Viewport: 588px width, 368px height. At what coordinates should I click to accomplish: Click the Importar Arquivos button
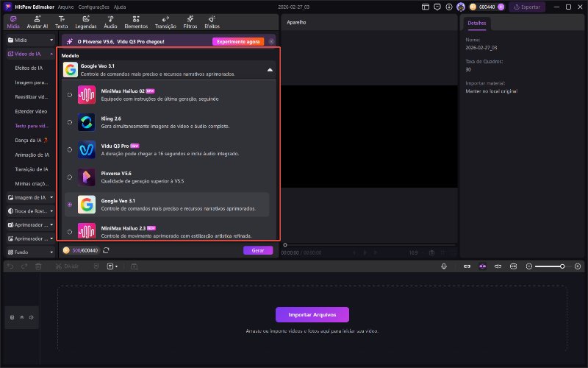click(x=312, y=315)
